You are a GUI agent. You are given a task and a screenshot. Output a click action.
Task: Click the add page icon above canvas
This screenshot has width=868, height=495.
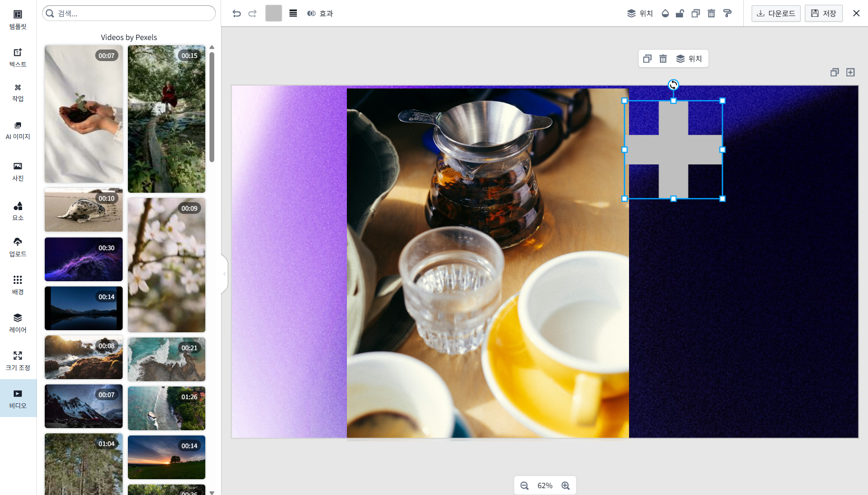pos(851,73)
